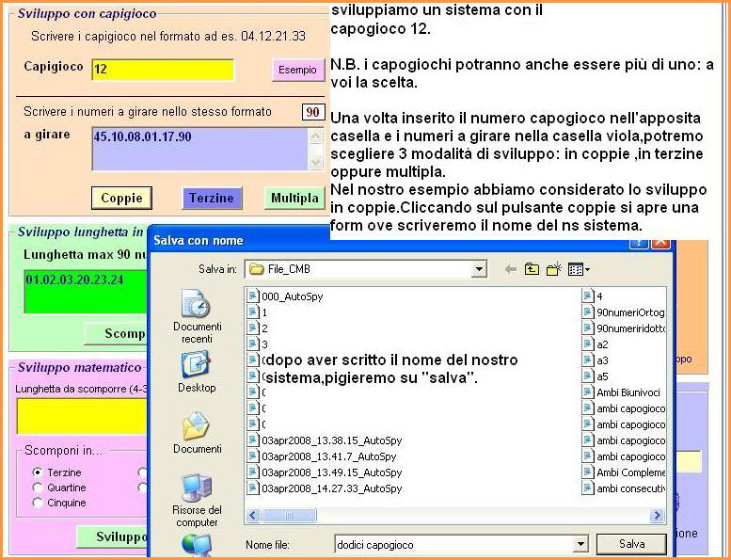
Task: Go up one folder level
Action: [532, 270]
